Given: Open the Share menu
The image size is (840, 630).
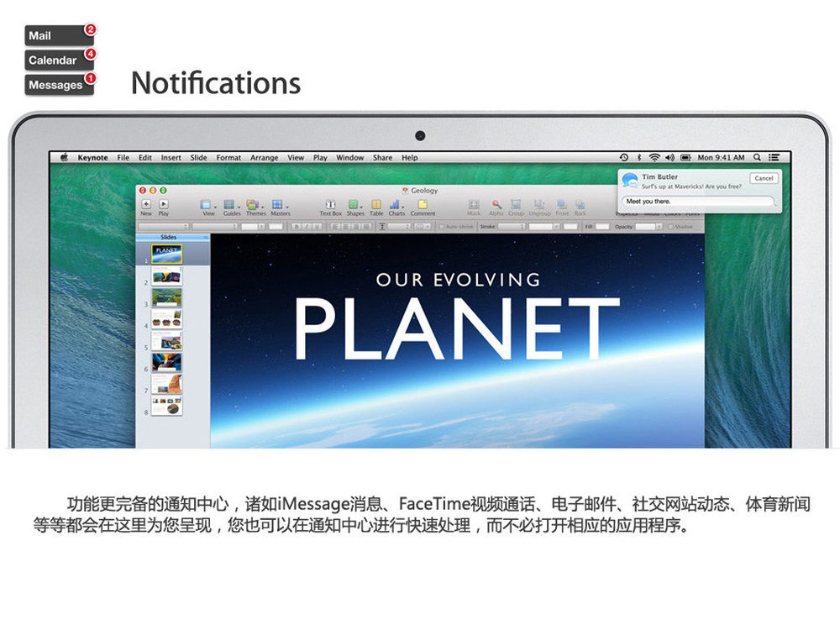Looking at the screenshot, I should point(382,158).
